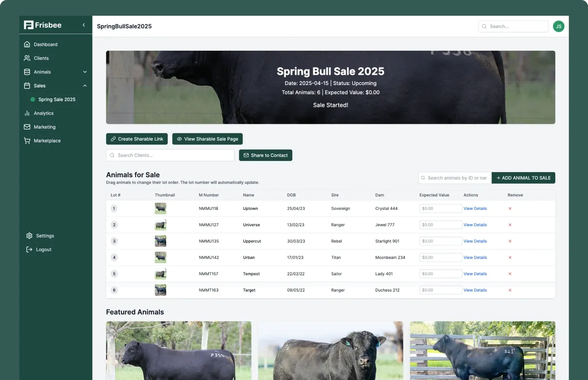588x380 pixels.
Task: Click expected value field for Target
Action: click(441, 290)
